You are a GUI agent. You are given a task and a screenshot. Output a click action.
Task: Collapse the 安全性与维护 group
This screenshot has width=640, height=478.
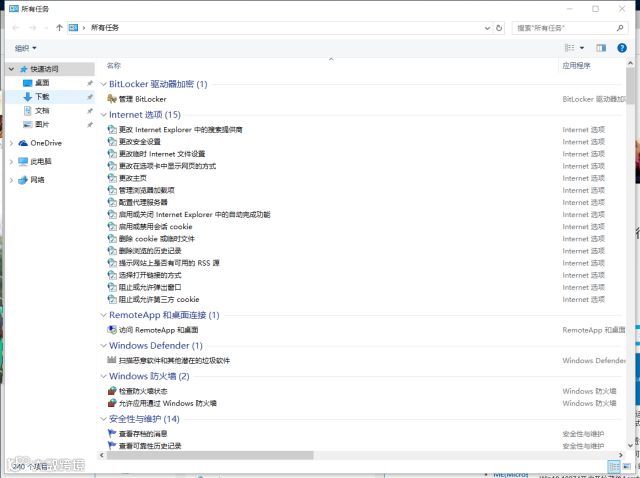[x=103, y=419]
